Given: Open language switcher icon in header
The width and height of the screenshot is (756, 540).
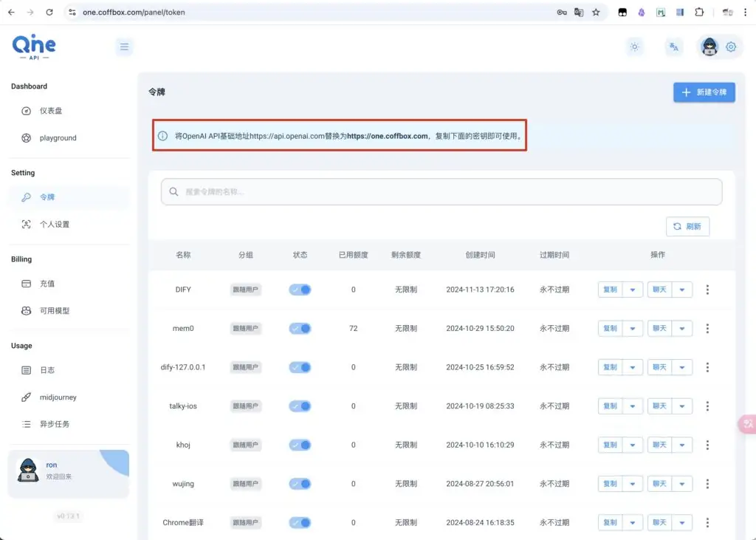Looking at the screenshot, I should pos(673,47).
